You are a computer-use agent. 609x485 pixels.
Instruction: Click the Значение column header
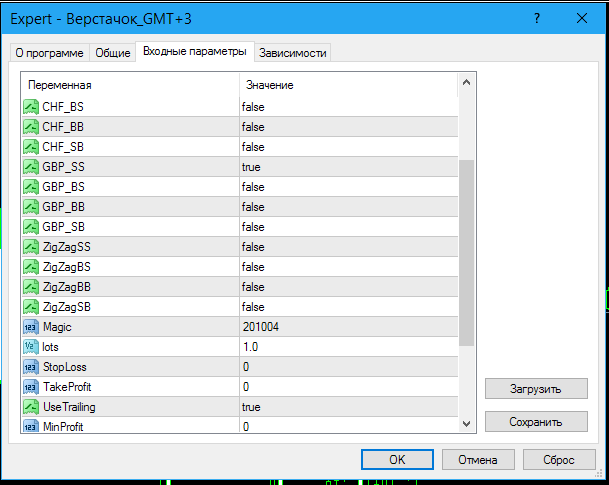(x=348, y=85)
